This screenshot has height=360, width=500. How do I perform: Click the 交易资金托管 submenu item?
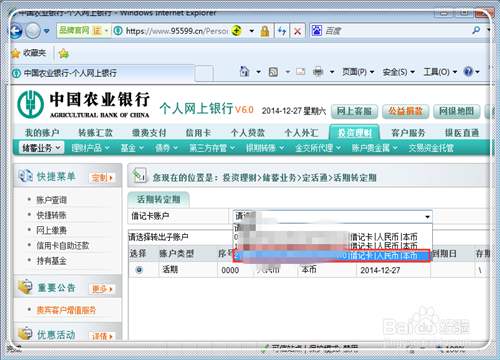431,148
